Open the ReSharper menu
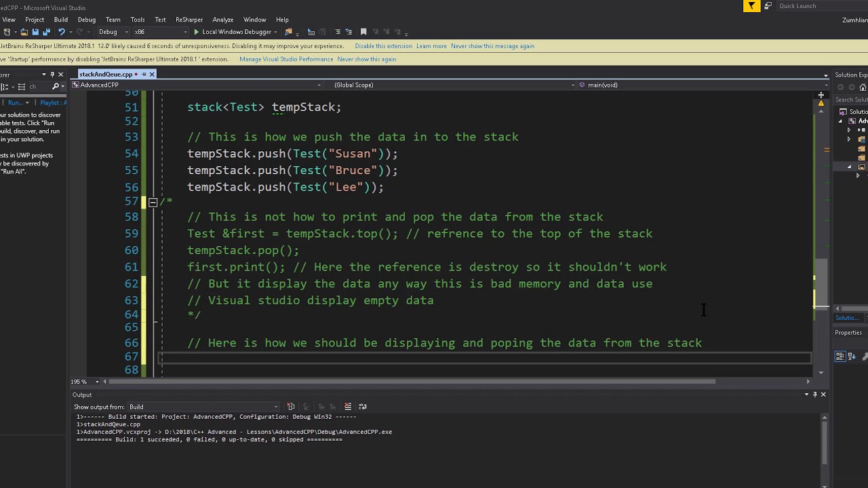This screenshot has height=488, width=868. (189, 20)
